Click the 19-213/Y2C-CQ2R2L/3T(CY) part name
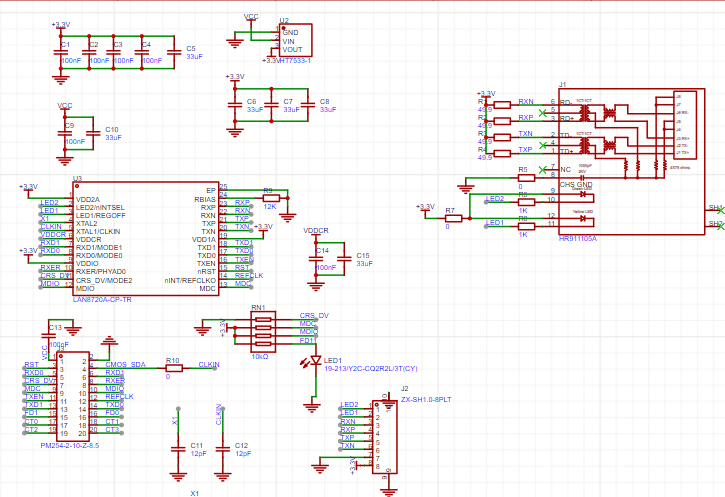This screenshot has width=725, height=497. 371,368
